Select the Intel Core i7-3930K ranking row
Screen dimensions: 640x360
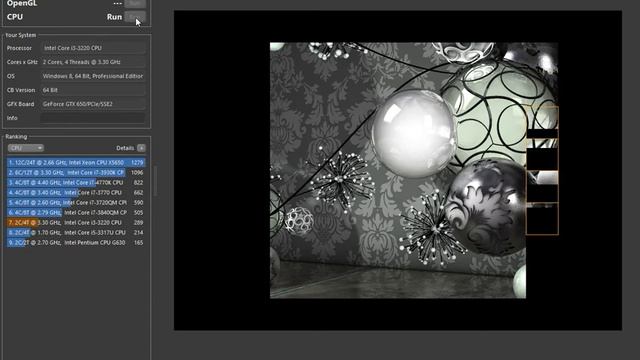tap(76, 173)
